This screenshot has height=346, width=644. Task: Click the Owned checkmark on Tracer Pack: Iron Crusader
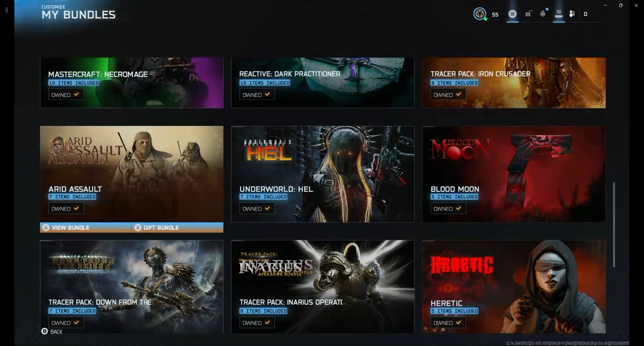coord(459,94)
